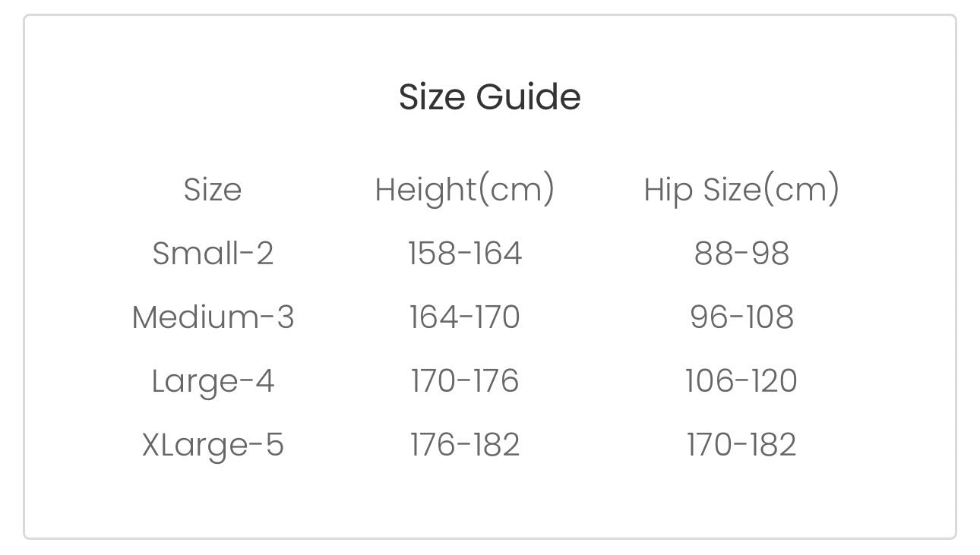Select the 96-108 hip size value
The height and width of the screenshot is (555, 980).
click(x=741, y=317)
